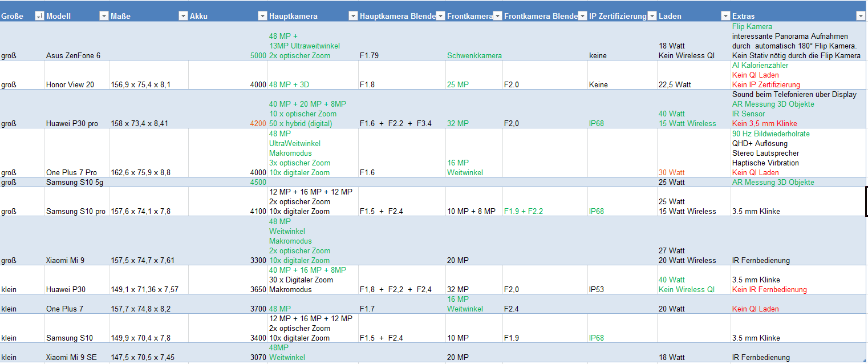Click aperture cell 'F1,8 + F2,2 + F2,4'

402,280
